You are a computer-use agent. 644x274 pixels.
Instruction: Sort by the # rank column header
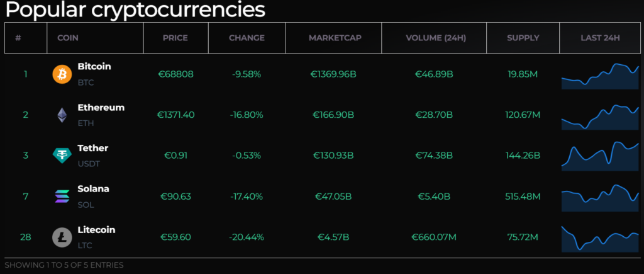(x=18, y=38)
